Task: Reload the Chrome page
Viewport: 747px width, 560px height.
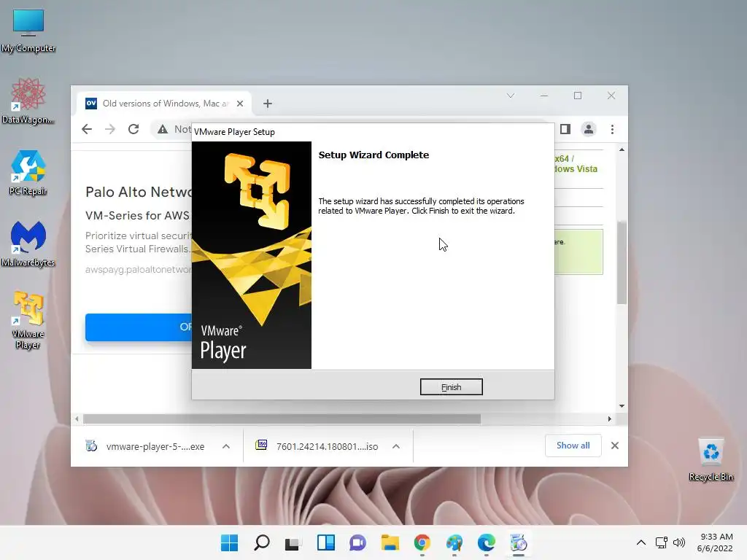Action: [133, 129]
